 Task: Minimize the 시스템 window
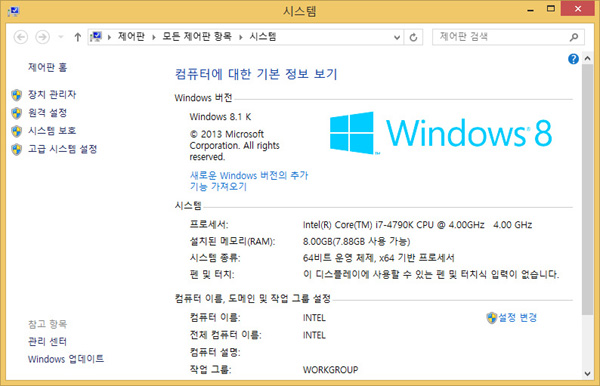point(530,9)
